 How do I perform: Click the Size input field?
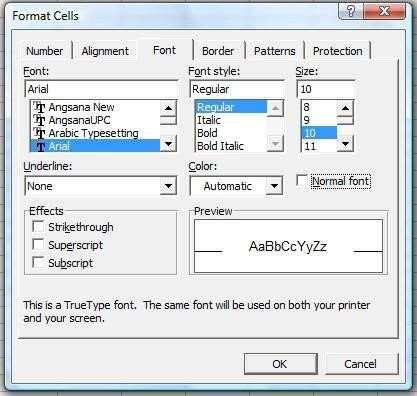(x=325, y=89)
